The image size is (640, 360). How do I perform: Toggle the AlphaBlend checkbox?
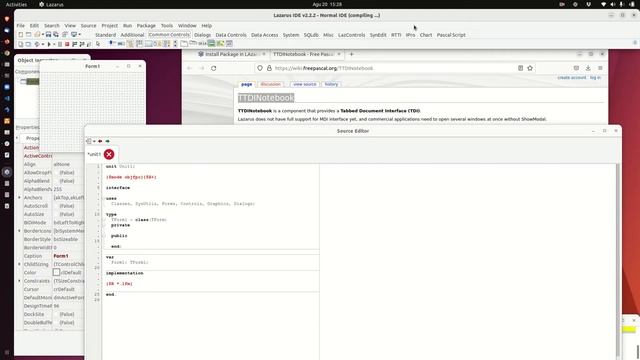click(56, 181)
